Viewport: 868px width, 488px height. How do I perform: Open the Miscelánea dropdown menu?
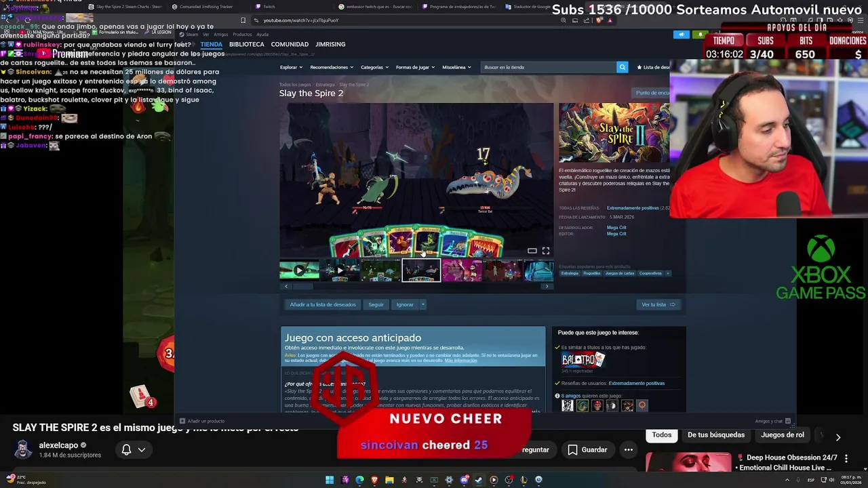456,67
